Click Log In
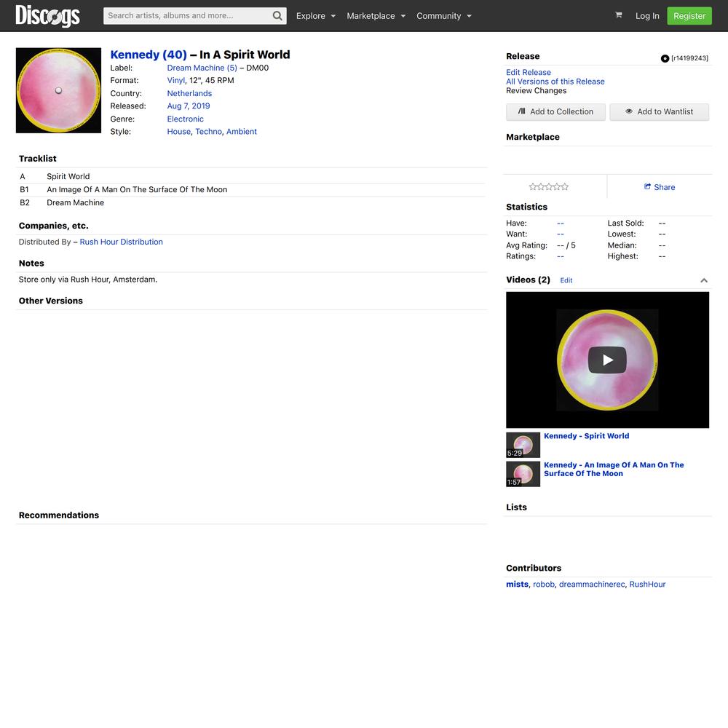 647,16
